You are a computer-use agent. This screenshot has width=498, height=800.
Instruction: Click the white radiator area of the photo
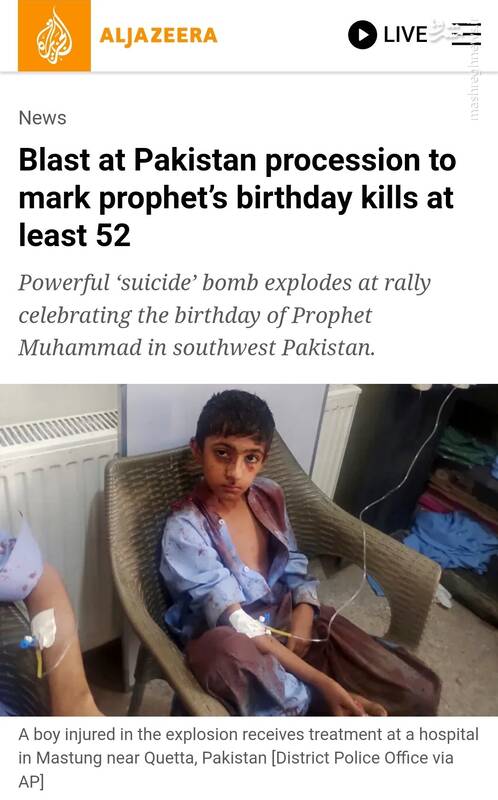(56, 485)
